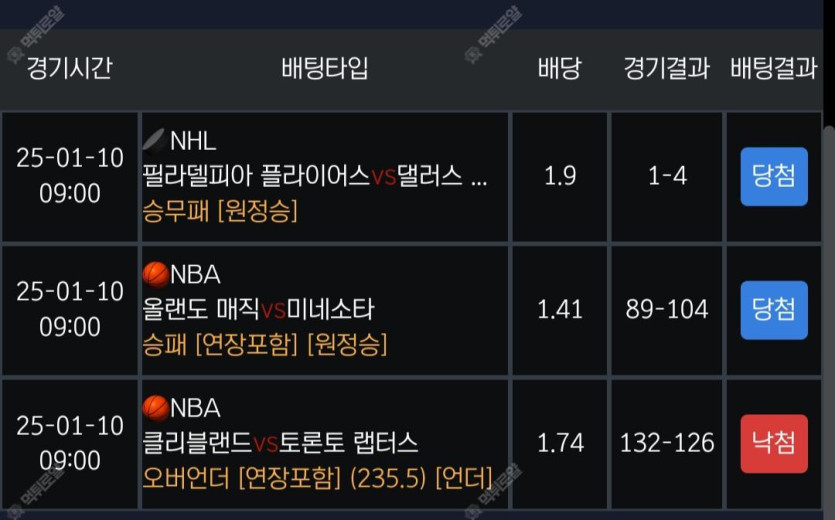835x520 pixels.
Task: Select the 배팅타입 column header
Action: 324,68
